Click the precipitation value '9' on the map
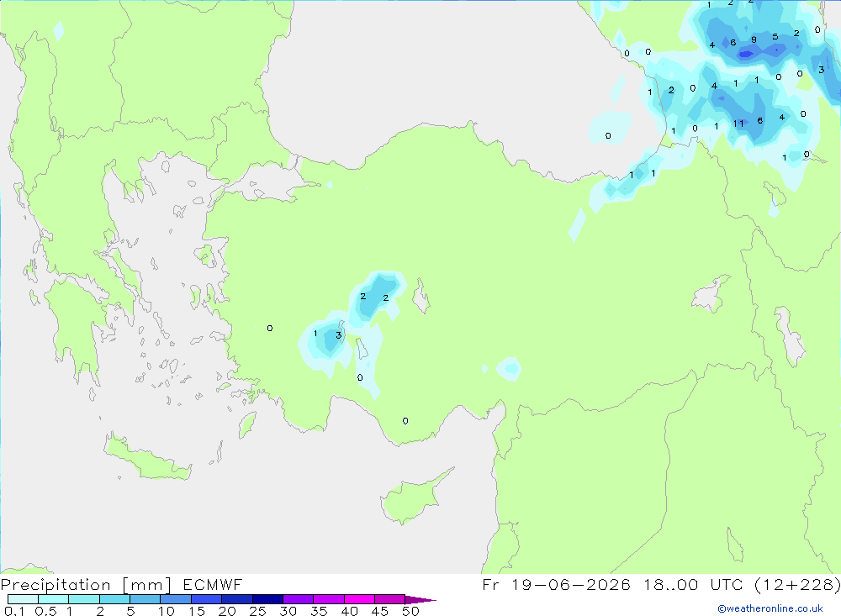 pyautogui.click(x=754, y=39)
